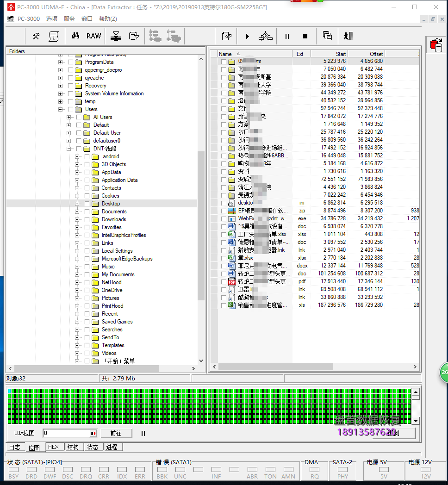This screenshot has width=448, height=485.
Task: Expand the ProgramData folder node
Action: coord(60,62)
